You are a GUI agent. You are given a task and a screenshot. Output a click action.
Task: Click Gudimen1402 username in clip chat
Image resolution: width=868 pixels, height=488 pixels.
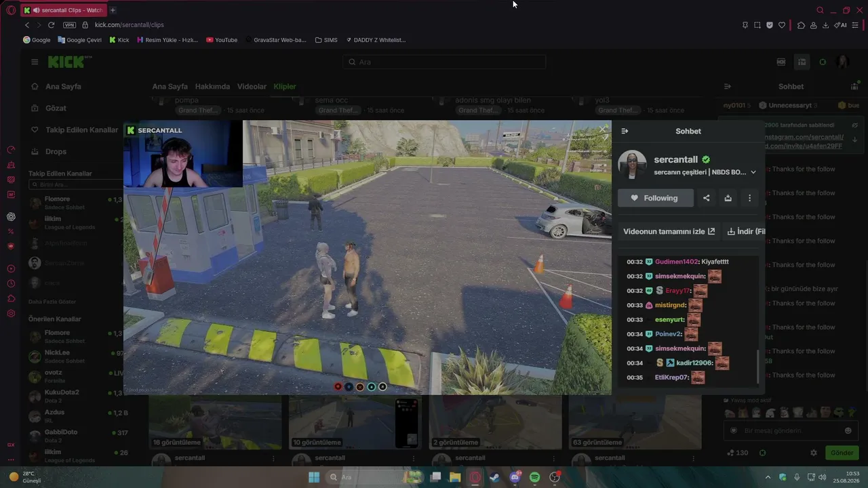coord(676,262)
